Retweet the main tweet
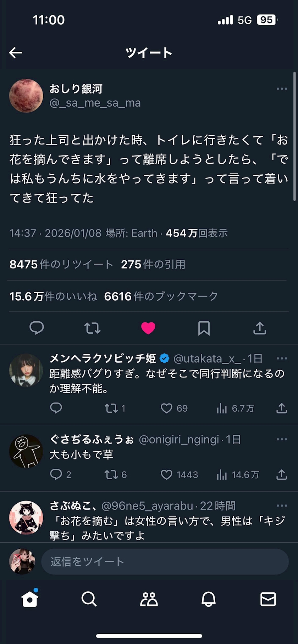The height and width of the screenshot is (644, 298). pos(92,328)
